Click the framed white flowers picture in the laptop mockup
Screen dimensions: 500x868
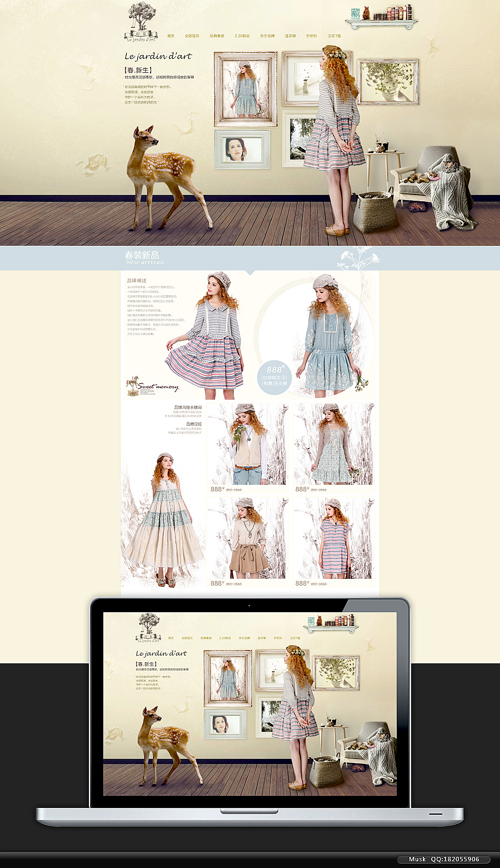point(337,673)
